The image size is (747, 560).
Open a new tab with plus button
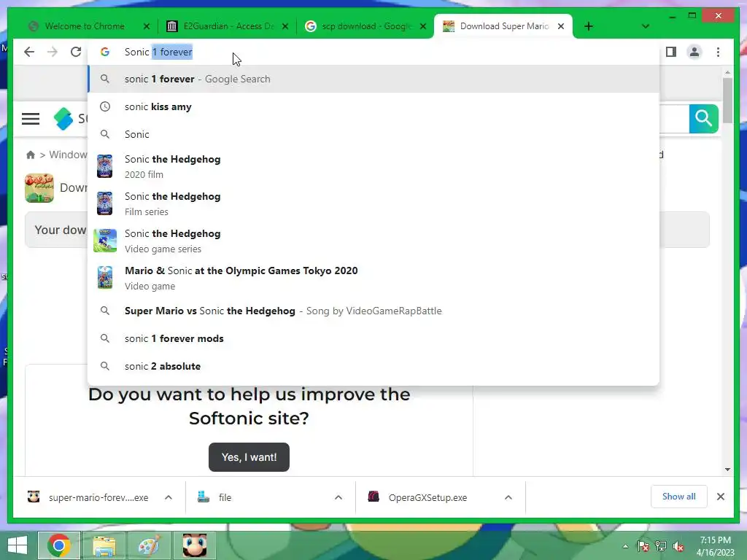click(589, 27)
